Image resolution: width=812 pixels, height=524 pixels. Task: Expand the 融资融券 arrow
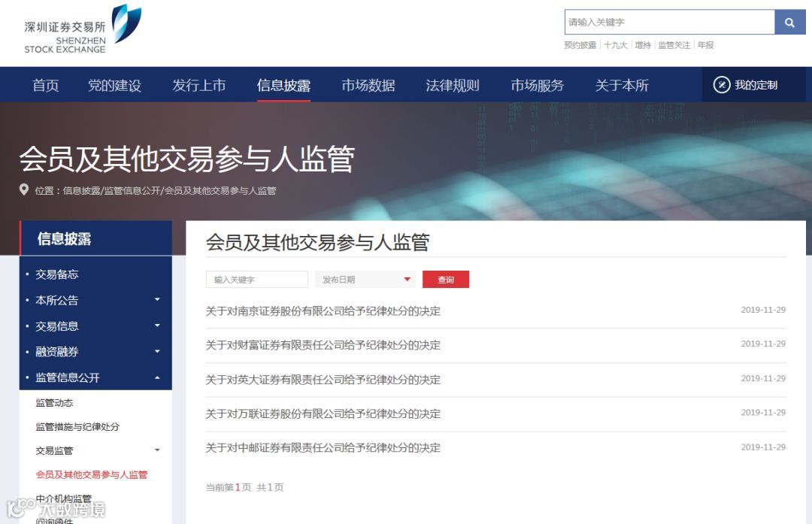pos(157,351)
